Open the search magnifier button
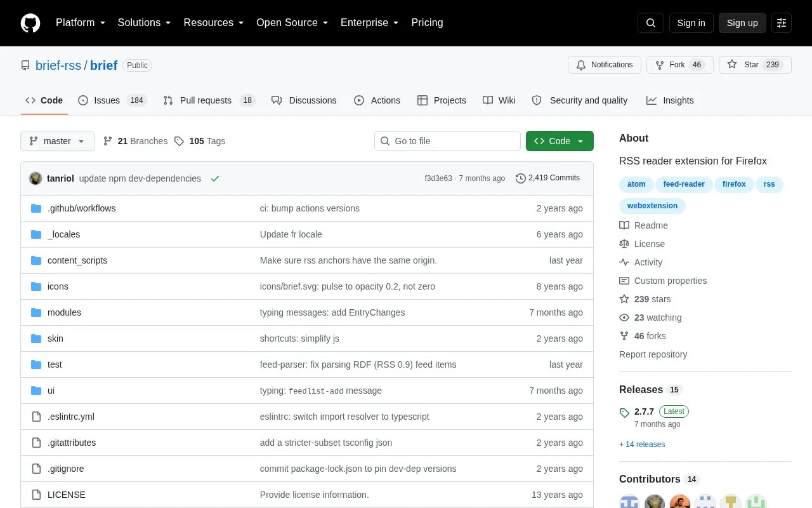The width and height of the screenshot is (812, 508). (651, 23)
